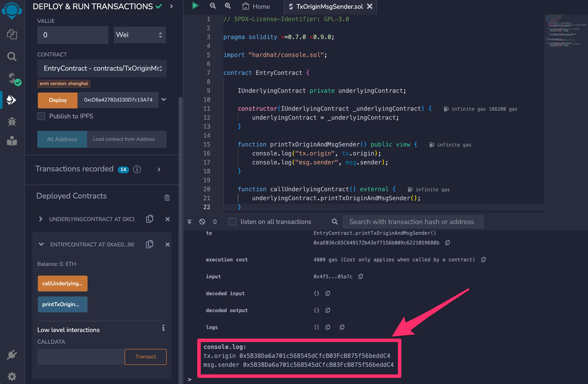Enable listen on all transactions toggle

pos(232,222)
